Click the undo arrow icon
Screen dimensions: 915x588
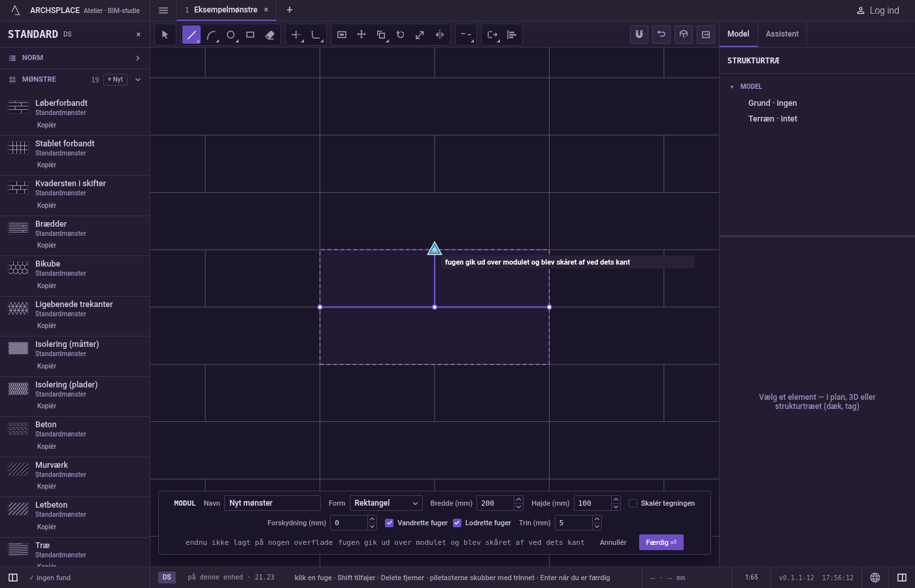click(661, 35)
